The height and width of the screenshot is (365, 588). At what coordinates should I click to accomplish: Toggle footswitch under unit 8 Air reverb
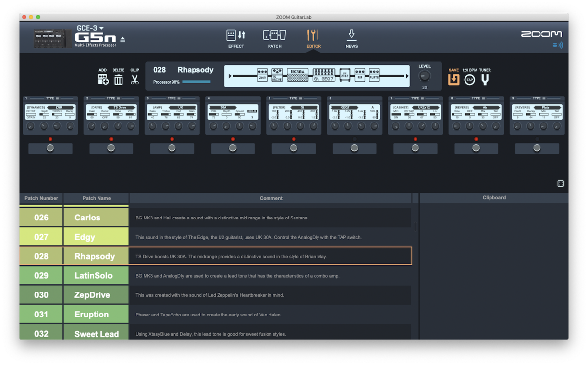[476, 148]
